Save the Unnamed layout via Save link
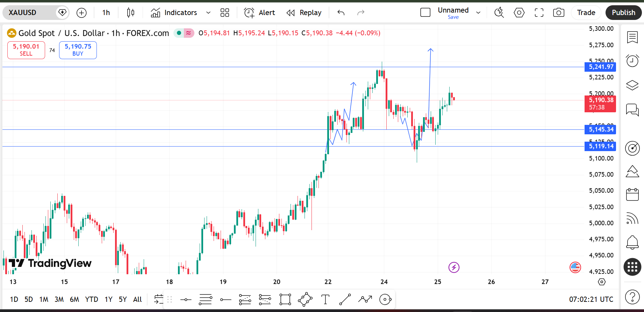Image resolution: width=644 pixels, height=312 pixels. point(453,17)
